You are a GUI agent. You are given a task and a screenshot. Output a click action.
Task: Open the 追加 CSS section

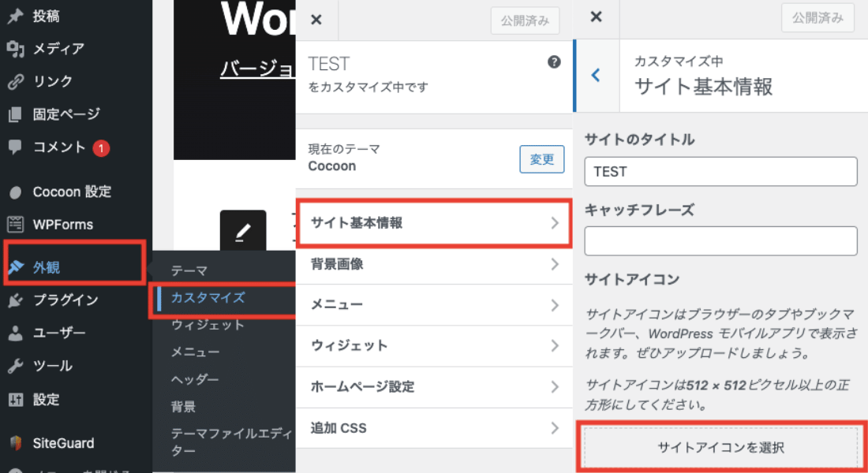[433, 428]
